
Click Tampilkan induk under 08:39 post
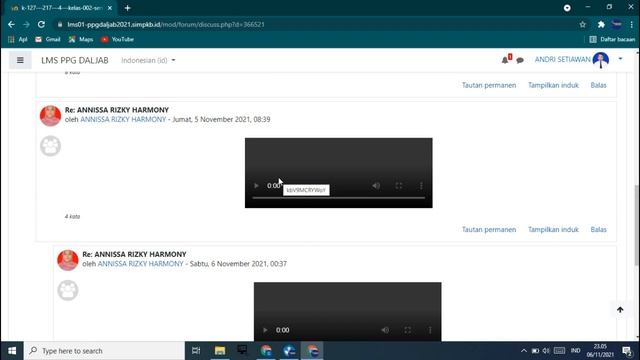(x=553, y=229)
